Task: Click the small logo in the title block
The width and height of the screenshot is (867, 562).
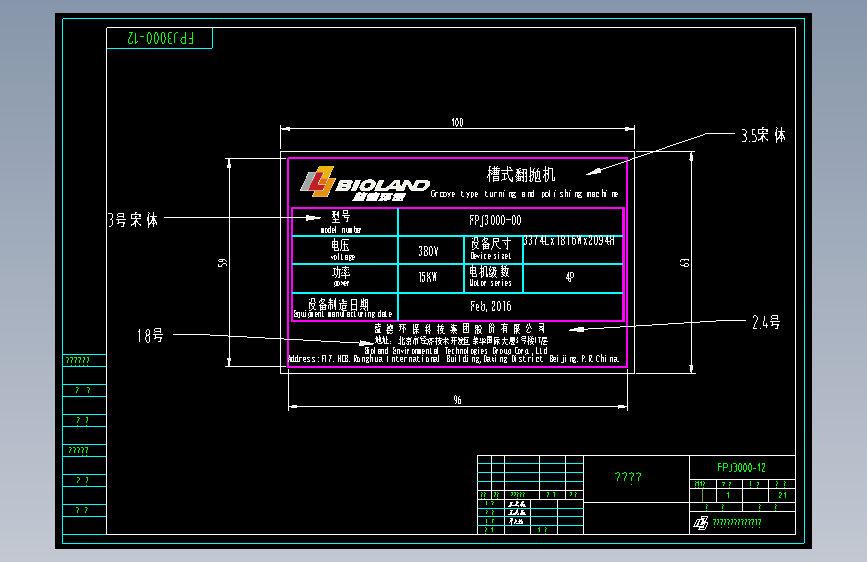Action: tap(701, 523)
